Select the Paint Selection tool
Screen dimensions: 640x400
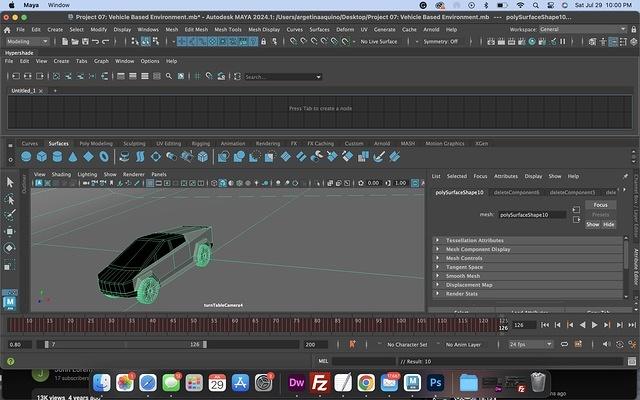pos(10,215)
